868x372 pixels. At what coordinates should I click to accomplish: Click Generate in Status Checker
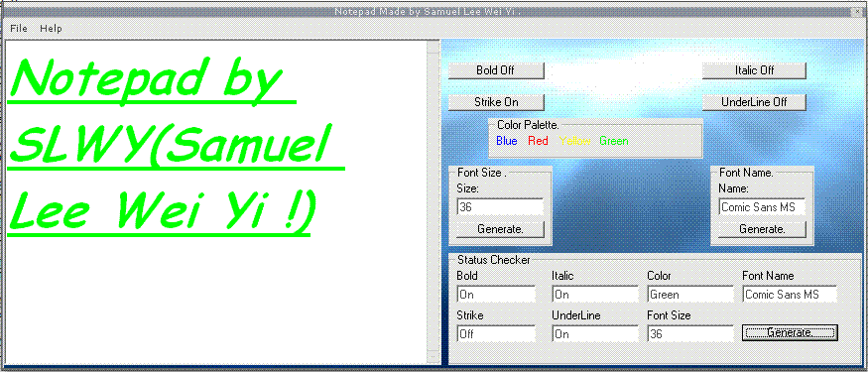[x=790, y=332]
